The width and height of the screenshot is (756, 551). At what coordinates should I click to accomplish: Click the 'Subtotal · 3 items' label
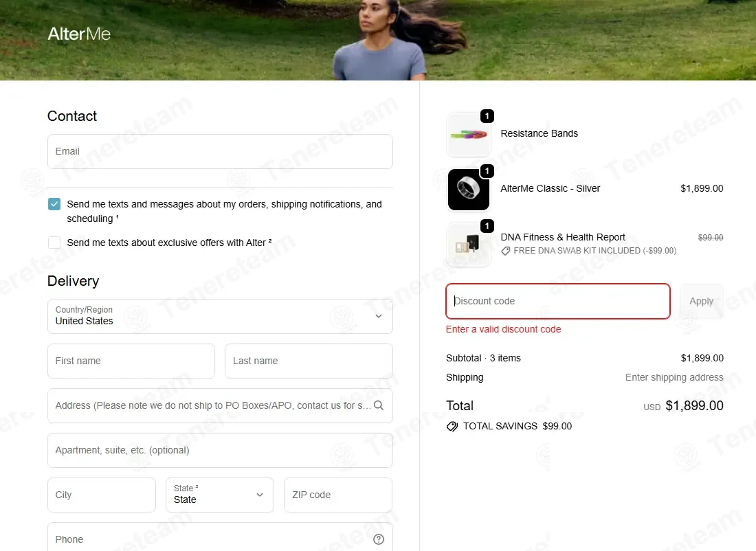(x=483, y=358)
